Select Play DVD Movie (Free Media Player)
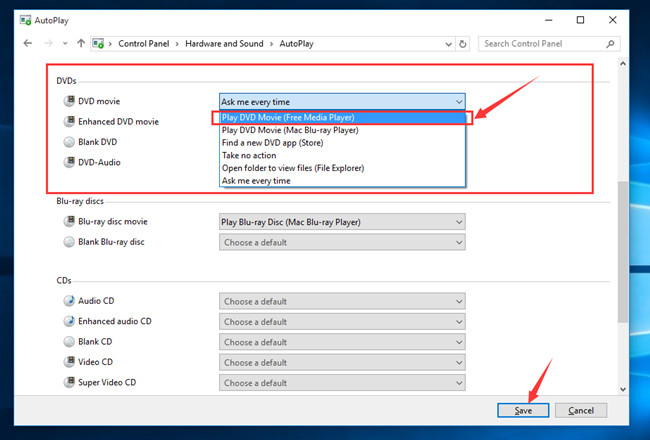This screenshot has height=440, width=650. 340,117
